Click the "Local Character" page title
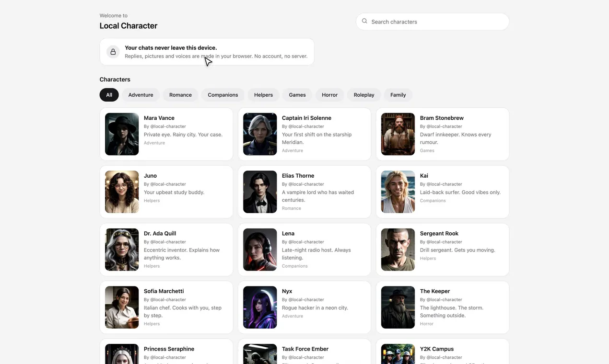 pos(129,26)
